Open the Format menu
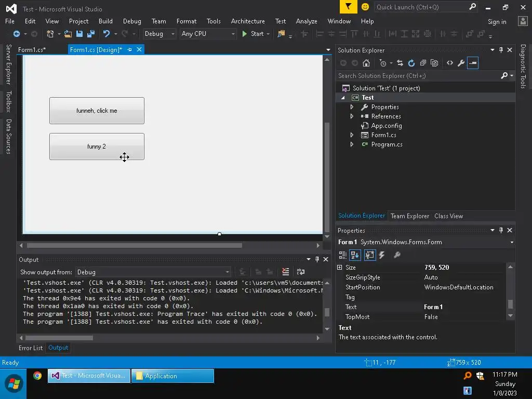Viewport: 532px width, 399px height. click(x=187, y=21)
